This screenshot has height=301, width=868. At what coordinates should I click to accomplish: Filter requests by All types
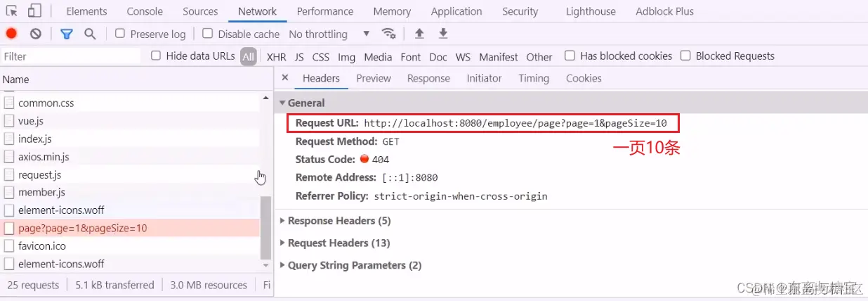(x=248, y=56)
